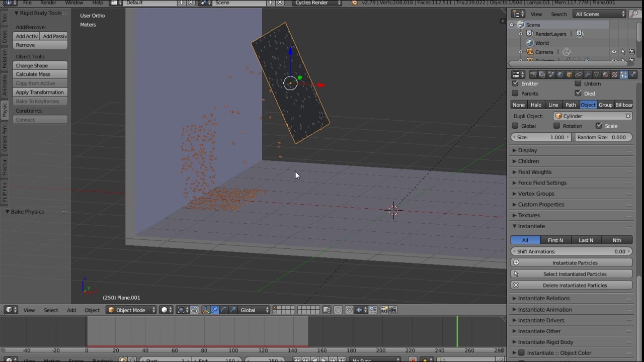Click the Scene icon in outliner
Screen dimensions: 644x362
click(521, 25)
